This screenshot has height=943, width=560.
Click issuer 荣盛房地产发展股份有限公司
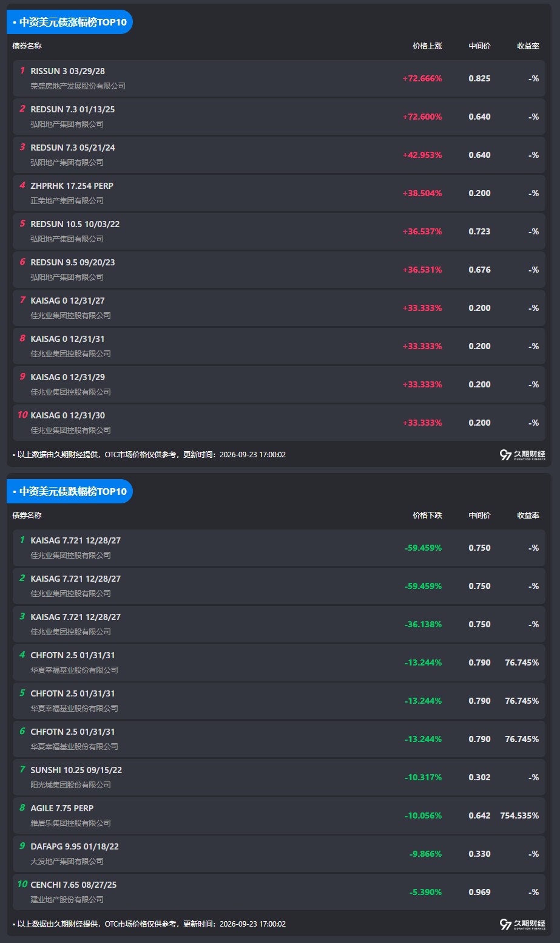[78, 86]
